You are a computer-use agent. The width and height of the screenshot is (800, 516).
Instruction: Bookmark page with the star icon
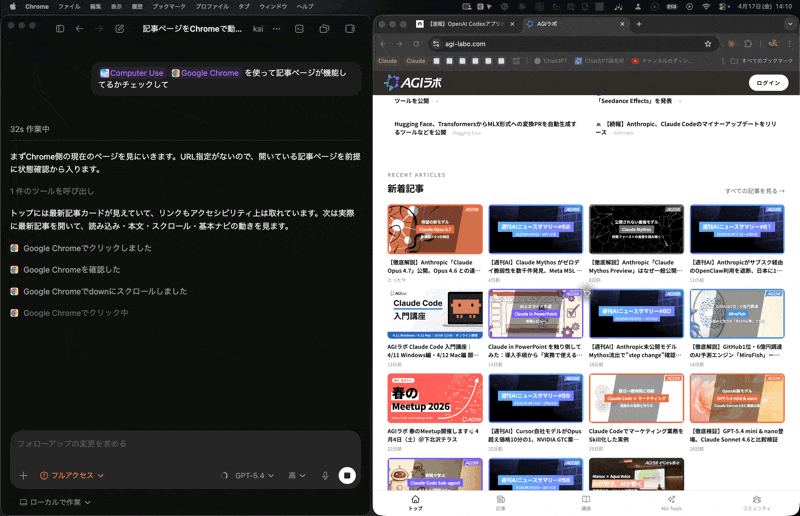[708, 44]
